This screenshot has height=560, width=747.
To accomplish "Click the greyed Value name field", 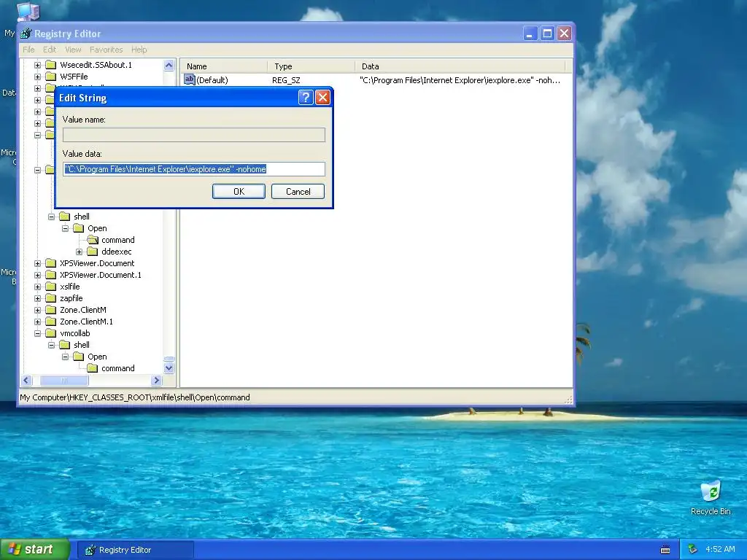I will 194,135.
